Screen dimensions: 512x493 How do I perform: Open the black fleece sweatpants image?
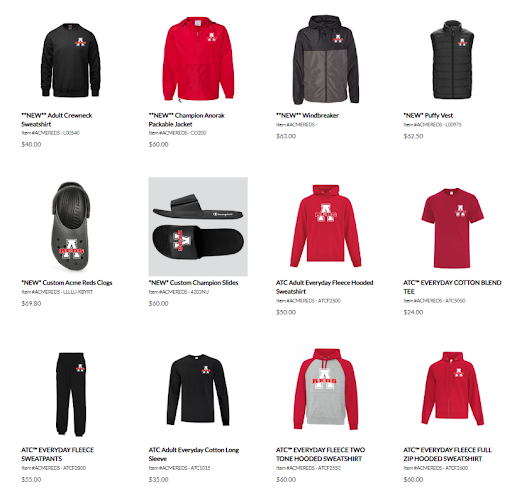pyautogui.click(x=71, y=394)
